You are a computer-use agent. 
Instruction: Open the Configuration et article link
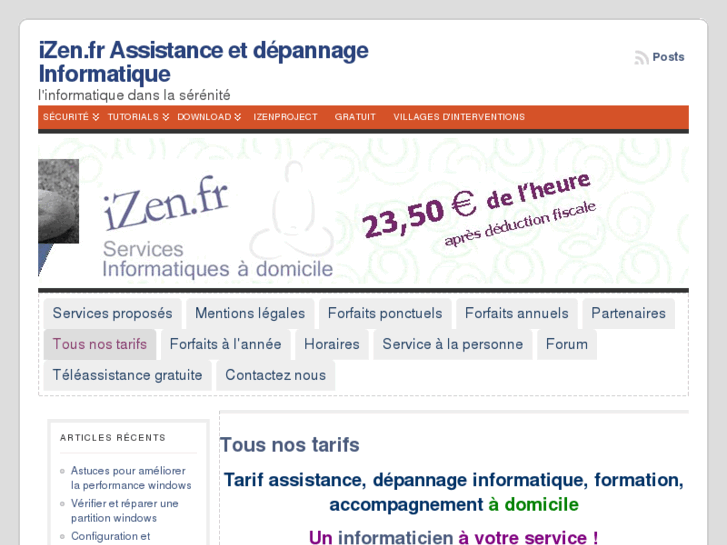(x=110, y=536)
